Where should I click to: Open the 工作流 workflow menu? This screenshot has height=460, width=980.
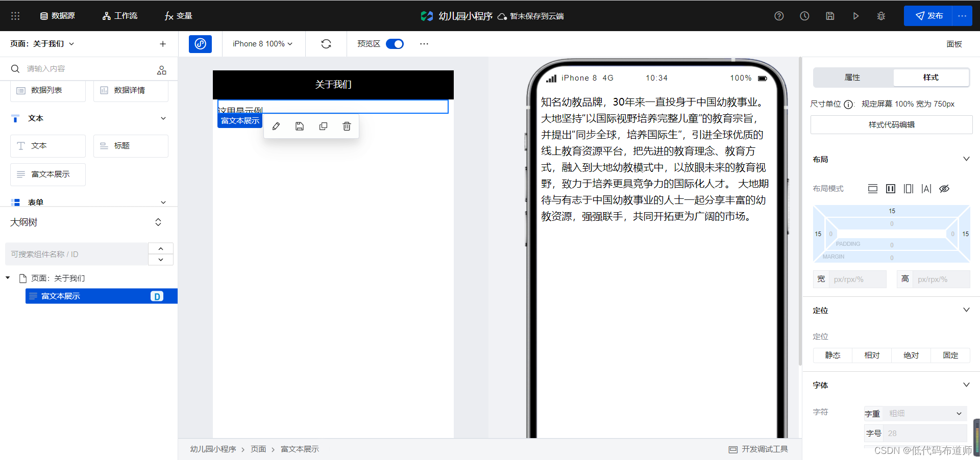point(120,16)
